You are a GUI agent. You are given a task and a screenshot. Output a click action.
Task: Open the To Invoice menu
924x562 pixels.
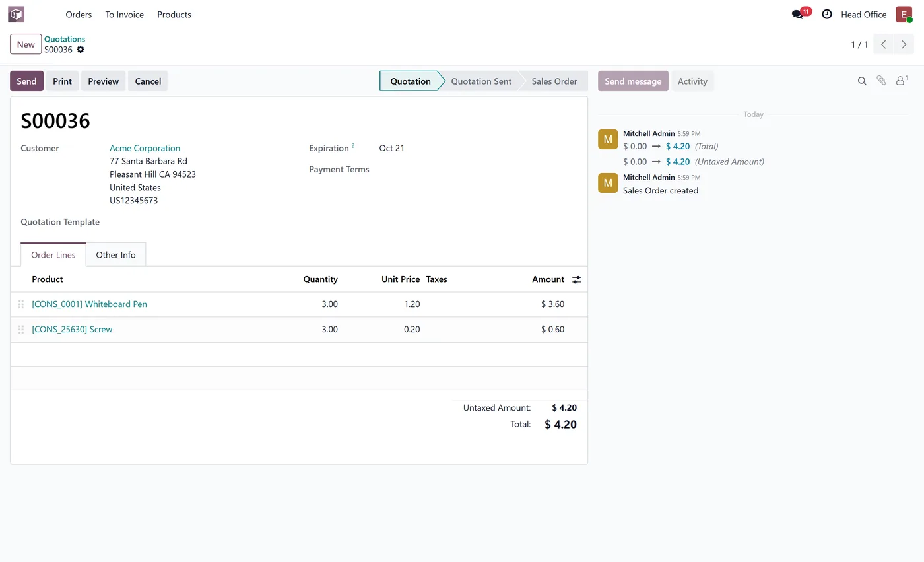click(x=125, y=14)
